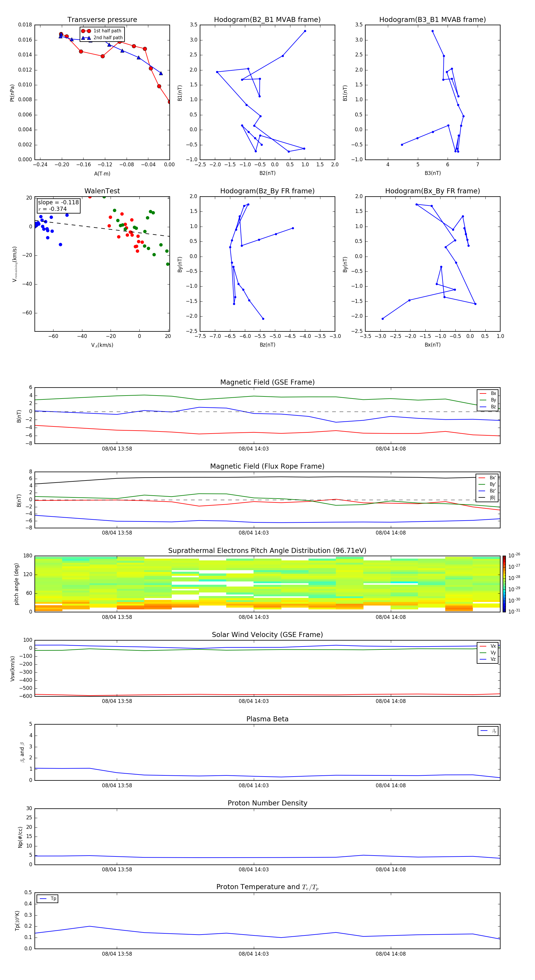Click the 'Magnetic Field (Flux Rope Frame)' title
This screenshot has height=980, width=535.
(x=267, y=467)
